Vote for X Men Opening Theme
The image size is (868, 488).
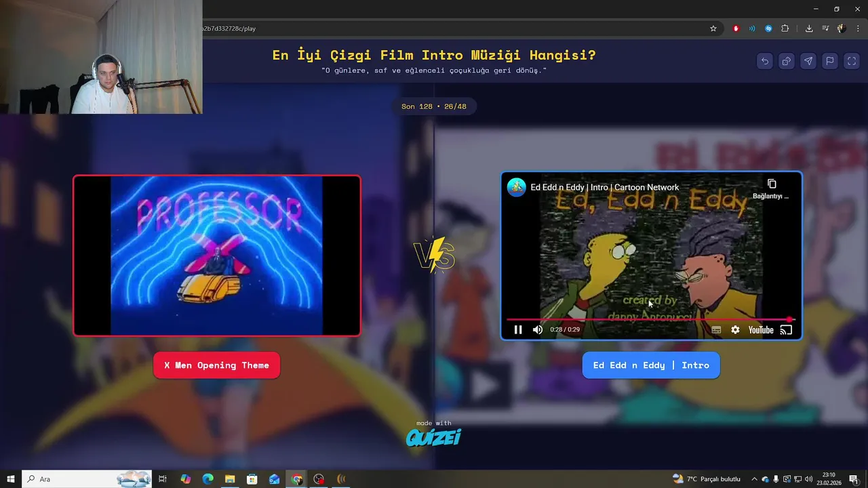point(216,365)
